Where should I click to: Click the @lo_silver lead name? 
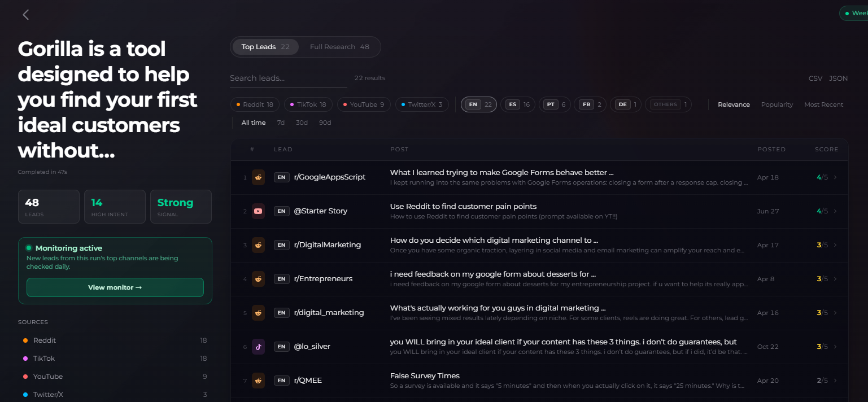point(312,347)
